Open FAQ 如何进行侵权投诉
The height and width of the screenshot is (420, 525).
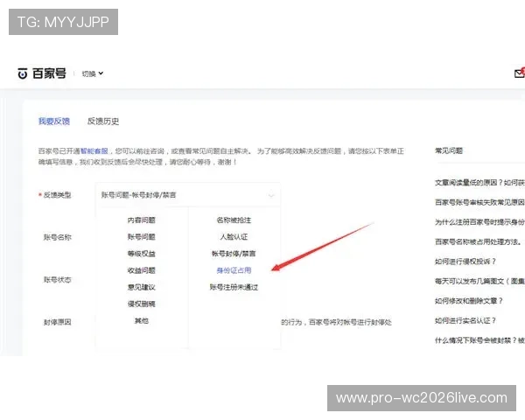click(465, 262)
